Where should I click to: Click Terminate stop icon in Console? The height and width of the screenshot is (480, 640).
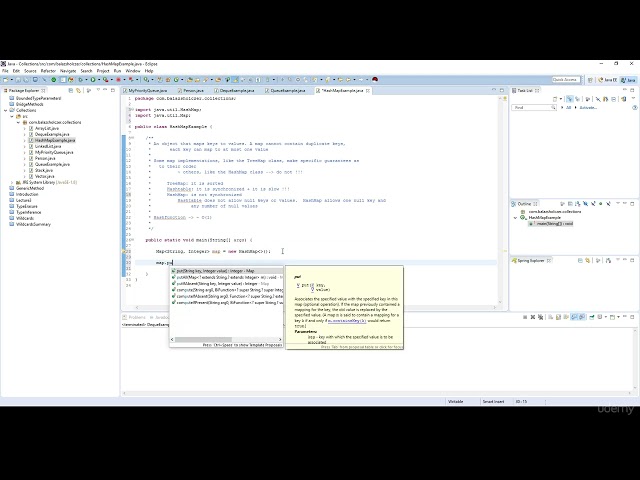(x=525, y=317)
